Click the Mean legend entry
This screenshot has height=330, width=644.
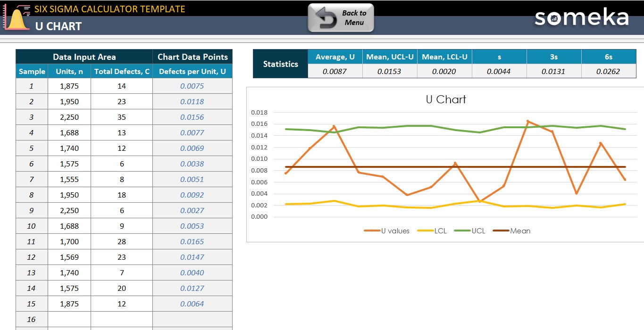click(x=512, y=231)
